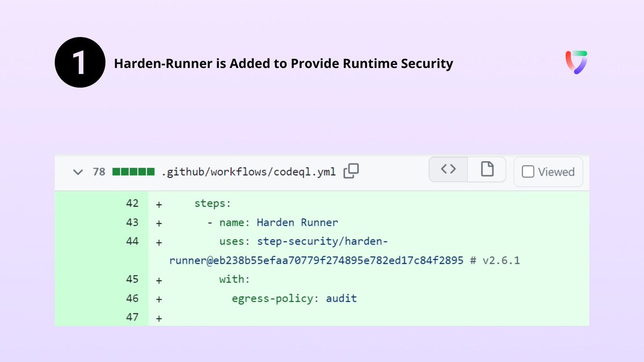Screen dimensions: 644x362
Task: Collapse the codeql.yml file diff chevron
Action: 78,172
